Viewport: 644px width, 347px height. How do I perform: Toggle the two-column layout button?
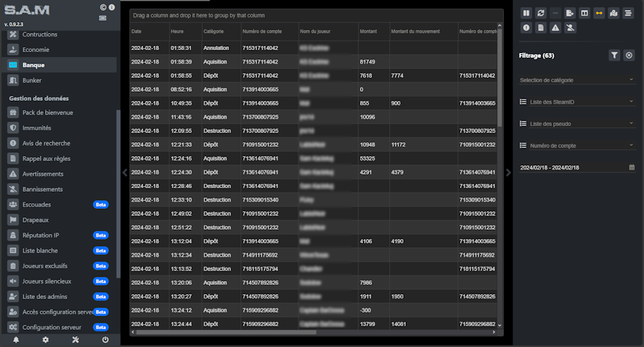(585, 13)
